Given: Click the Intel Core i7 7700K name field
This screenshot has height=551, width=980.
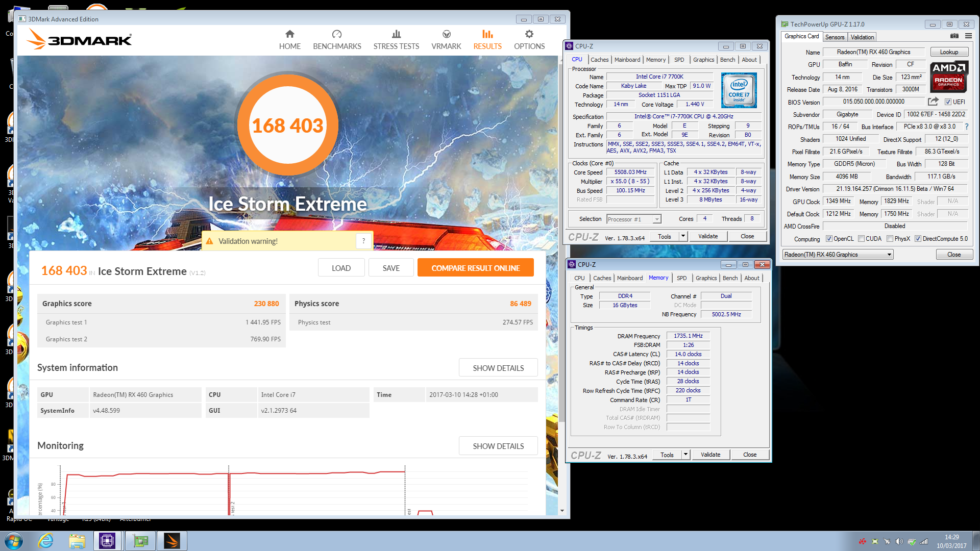Looking at the screenshot, I should (x=659, y=77).
